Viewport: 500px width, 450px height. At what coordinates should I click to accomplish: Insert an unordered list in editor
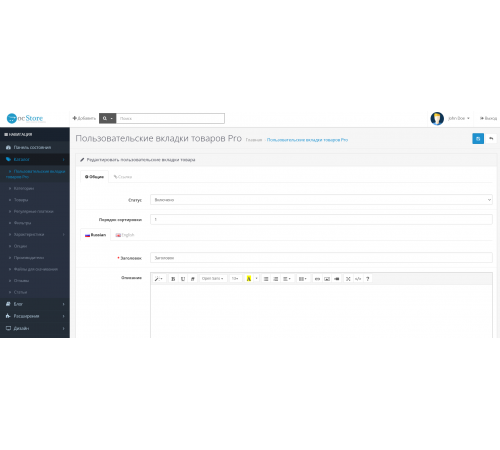point(266,279)
